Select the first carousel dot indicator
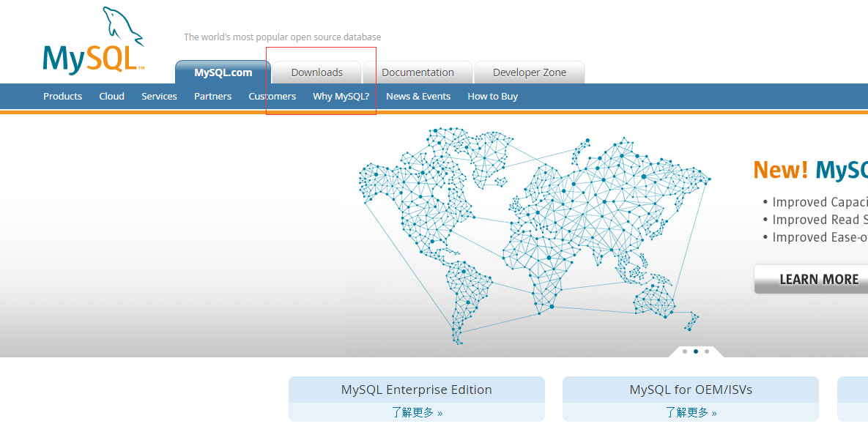Screen dimensions: 868x432 point(685,351)
